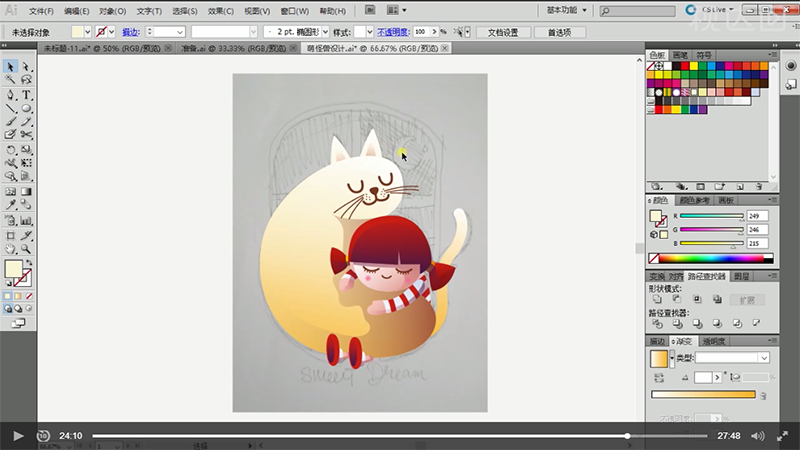Change screen mode button in toolbox

(18, 323)
